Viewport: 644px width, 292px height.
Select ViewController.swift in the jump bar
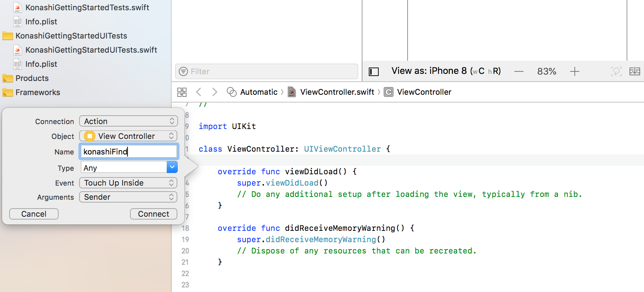pos(337,92)
